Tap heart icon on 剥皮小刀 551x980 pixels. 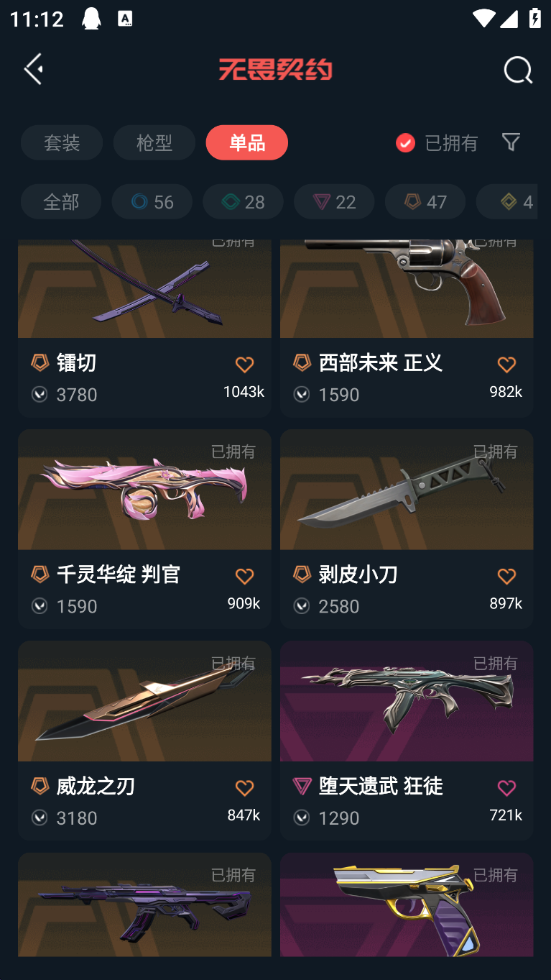(x=506, y=577)
